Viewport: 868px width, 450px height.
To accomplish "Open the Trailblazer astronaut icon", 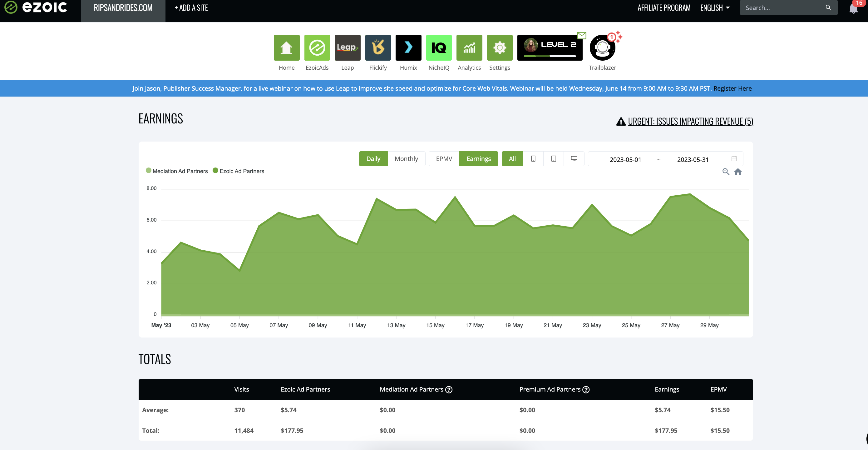I will [x=603, y=47].
